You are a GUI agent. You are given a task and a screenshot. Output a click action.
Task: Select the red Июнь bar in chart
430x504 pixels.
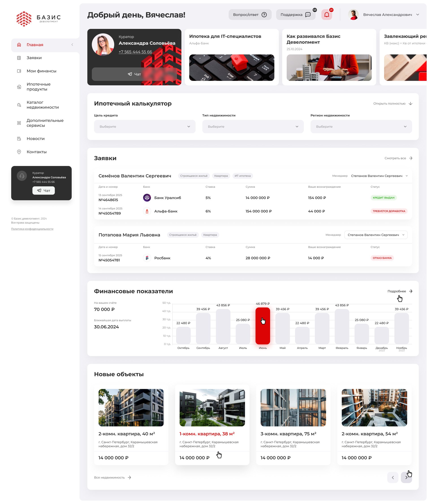262,325
